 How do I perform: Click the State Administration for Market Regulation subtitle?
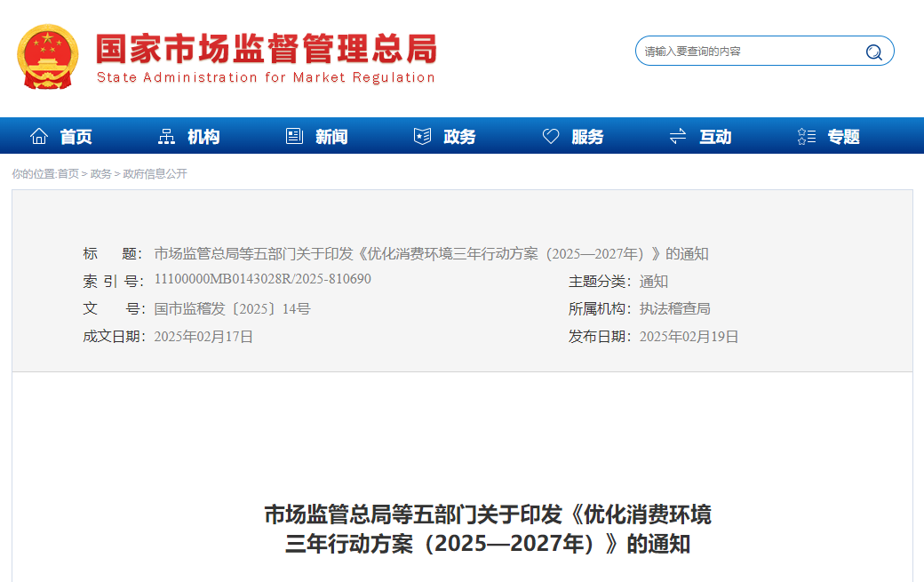[x=266, y=77]
